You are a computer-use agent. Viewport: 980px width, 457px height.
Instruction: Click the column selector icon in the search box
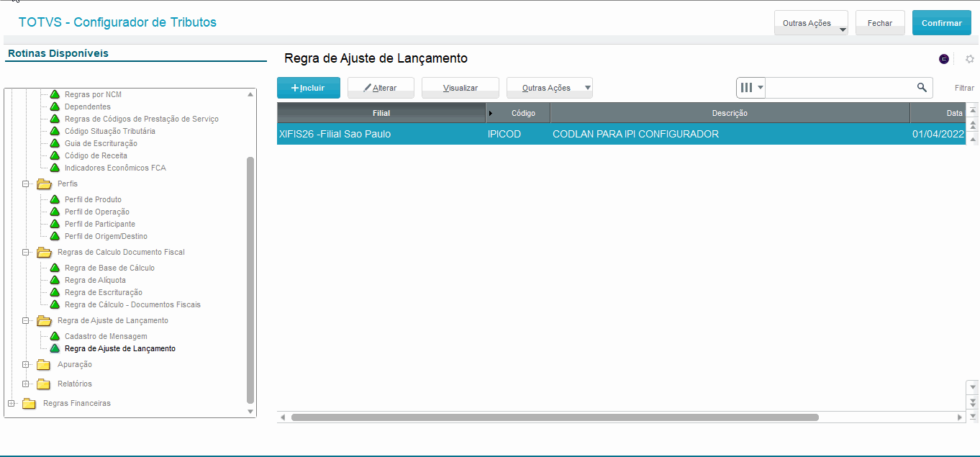coord(747,88)
